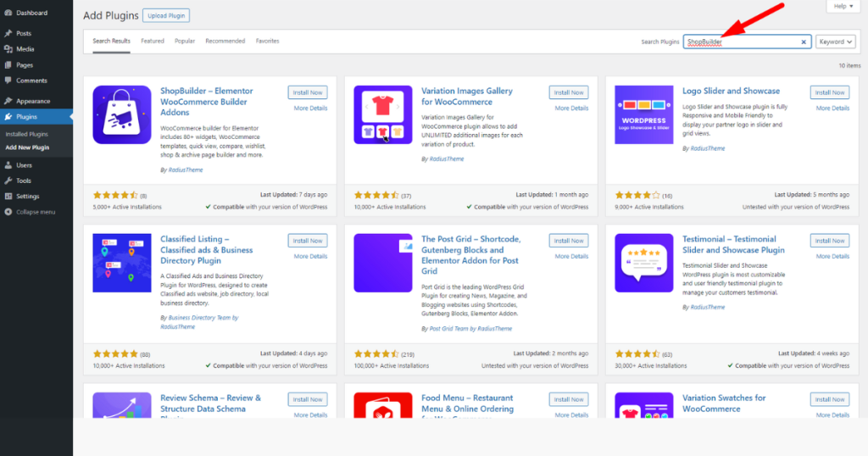Viewport: 868px width, 456px height.
Task: Click the Collapse menu arrow icon
Action: (x=8, y=212)
